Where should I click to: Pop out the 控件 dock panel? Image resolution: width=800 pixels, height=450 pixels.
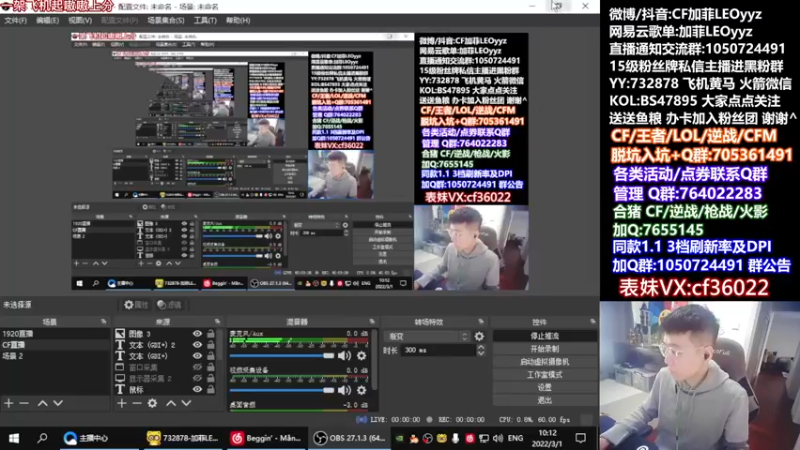[592, 322]
